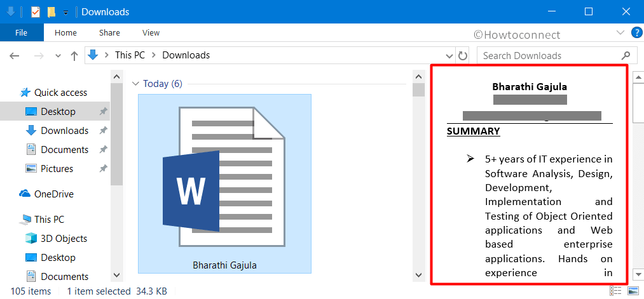Expand the ribbon using the chevron
Screen dimensions: 644x299
coord(620,32)
